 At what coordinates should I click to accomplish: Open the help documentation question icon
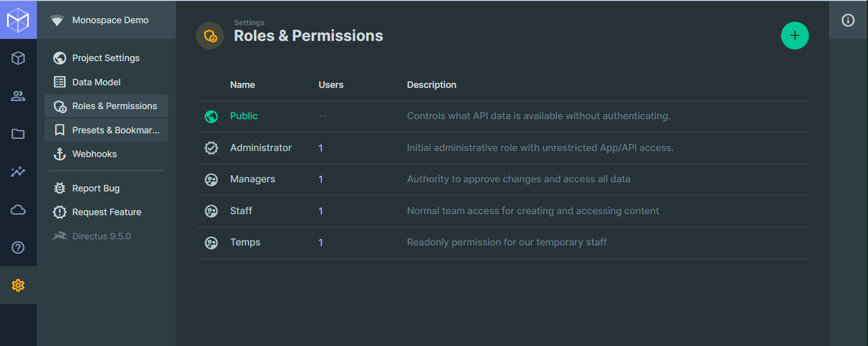(18, 248)
